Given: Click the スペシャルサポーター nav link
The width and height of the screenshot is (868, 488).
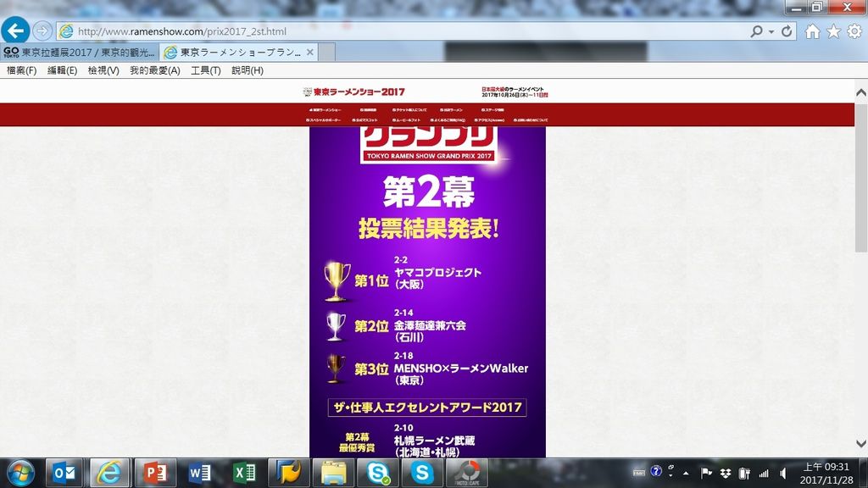Looking at the screenshot, I should click(x=323, y=120).
